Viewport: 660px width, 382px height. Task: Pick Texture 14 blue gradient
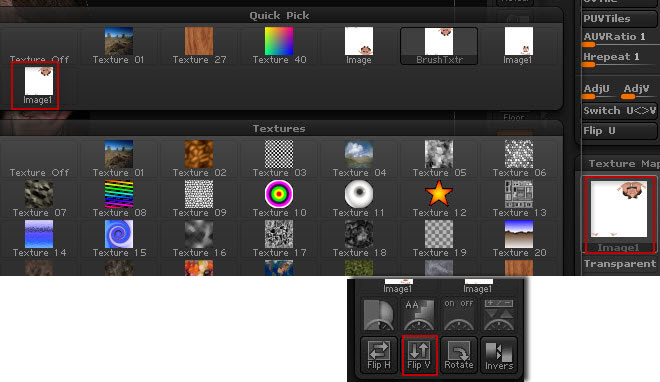click(39, 239)
